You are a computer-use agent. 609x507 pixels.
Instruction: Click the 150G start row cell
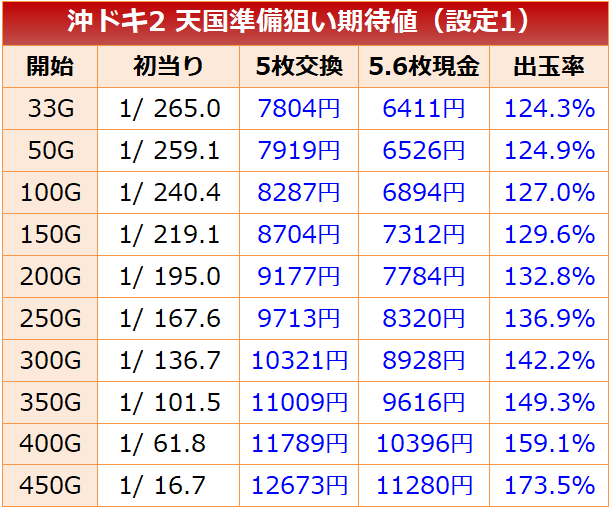[x=50, y=234]
